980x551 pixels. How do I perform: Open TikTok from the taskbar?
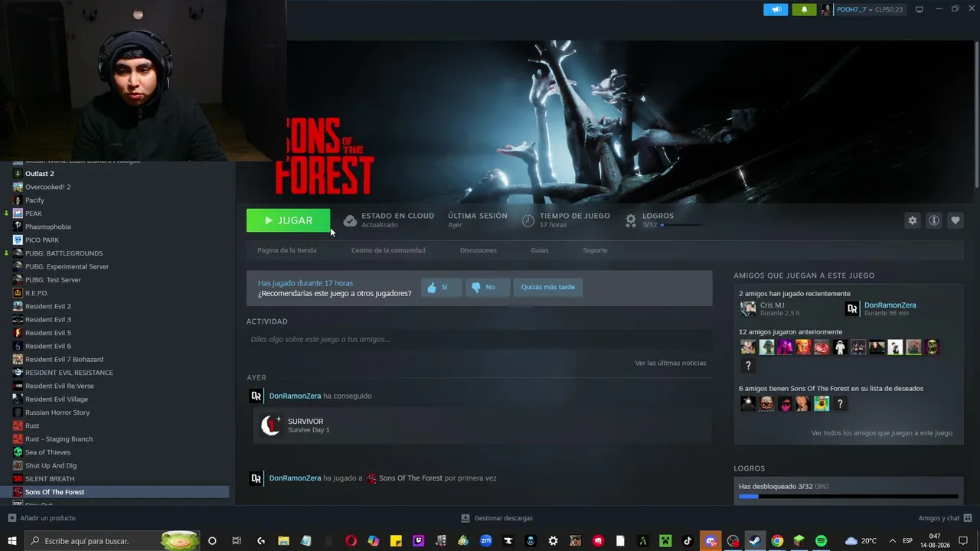point(688,541)
